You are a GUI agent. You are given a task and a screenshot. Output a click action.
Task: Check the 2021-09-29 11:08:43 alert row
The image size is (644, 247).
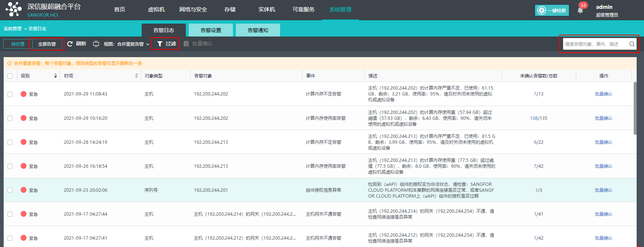(10, 94)
